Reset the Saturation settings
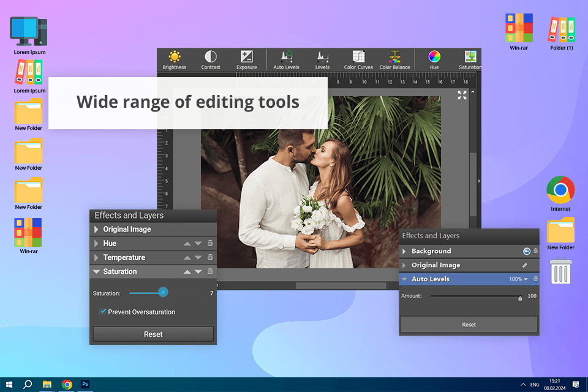Screen dimensions: 588x392 click(153, 334)
